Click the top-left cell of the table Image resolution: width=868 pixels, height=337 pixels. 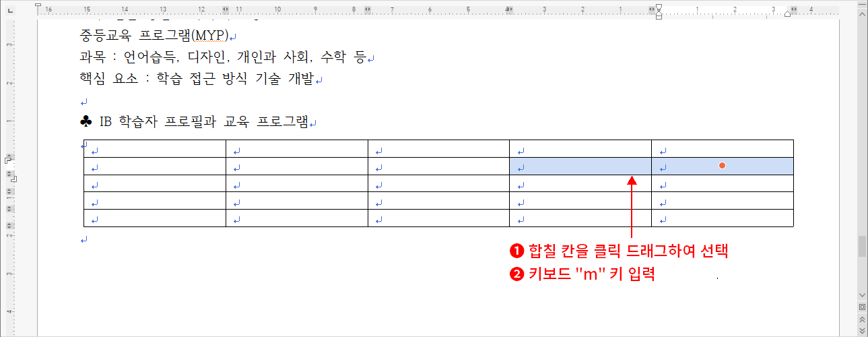[x=155, y=149]
